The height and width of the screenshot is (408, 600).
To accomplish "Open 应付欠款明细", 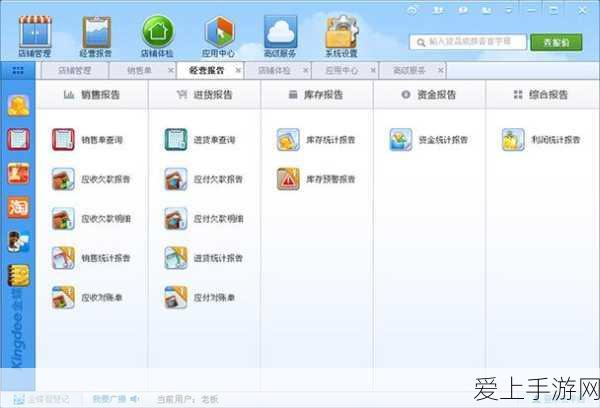I will 204,219.
